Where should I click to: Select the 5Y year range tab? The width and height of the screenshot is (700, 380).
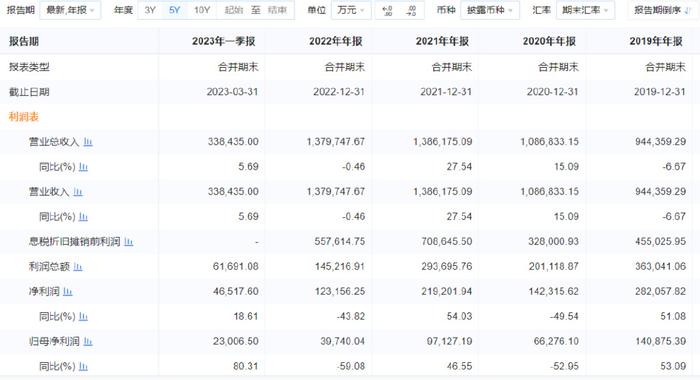175,10
